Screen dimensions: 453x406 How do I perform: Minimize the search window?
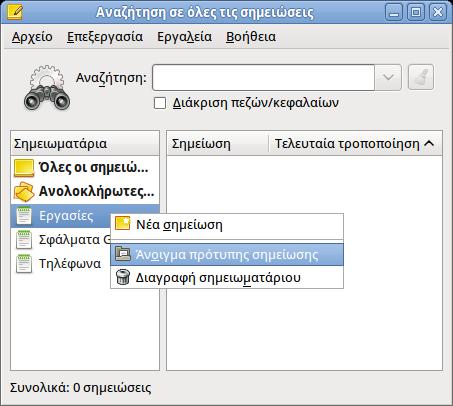pyautogui.click(x=394, y=13)
